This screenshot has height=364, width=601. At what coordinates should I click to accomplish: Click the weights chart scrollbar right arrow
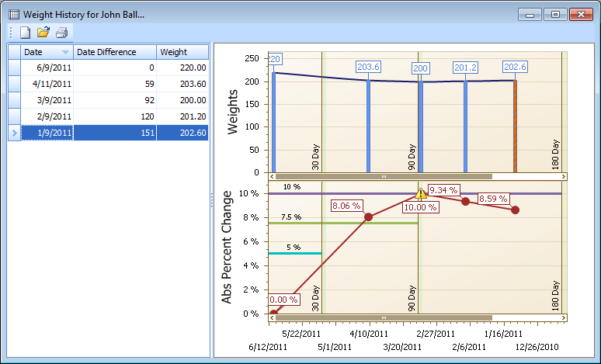tap(564, 177)
